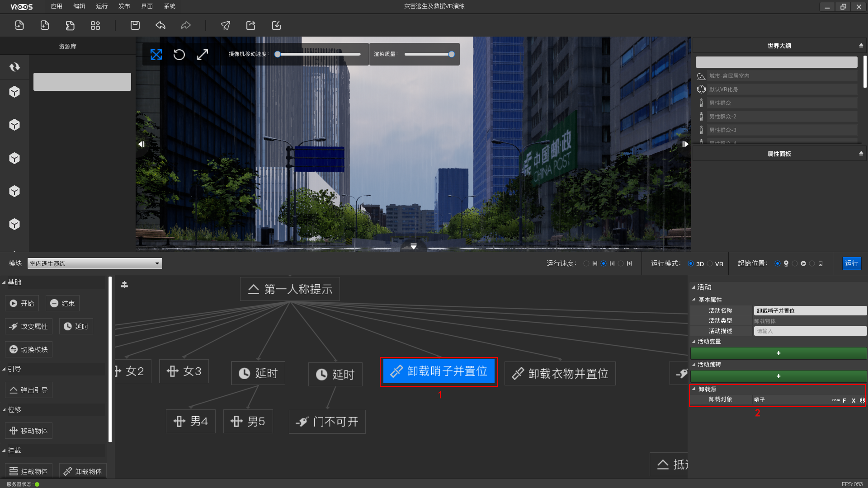Click the X clear icon beside 卸载对象

coord(854,400)
